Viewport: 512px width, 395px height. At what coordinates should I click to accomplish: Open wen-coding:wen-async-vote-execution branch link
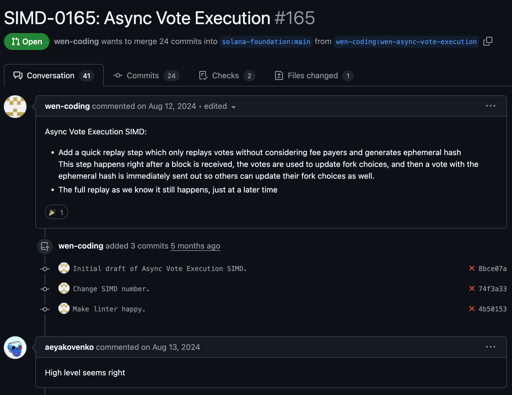pyautogui.click(x=406, y=42)
